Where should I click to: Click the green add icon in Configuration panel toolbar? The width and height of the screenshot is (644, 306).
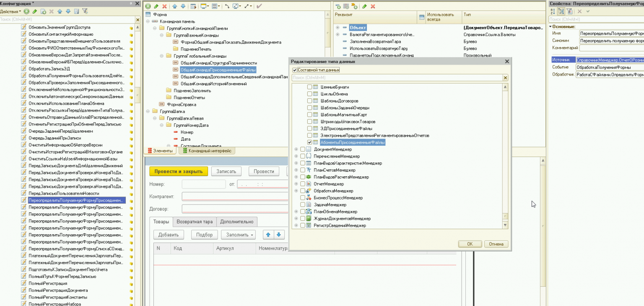(x=26, y=11)
